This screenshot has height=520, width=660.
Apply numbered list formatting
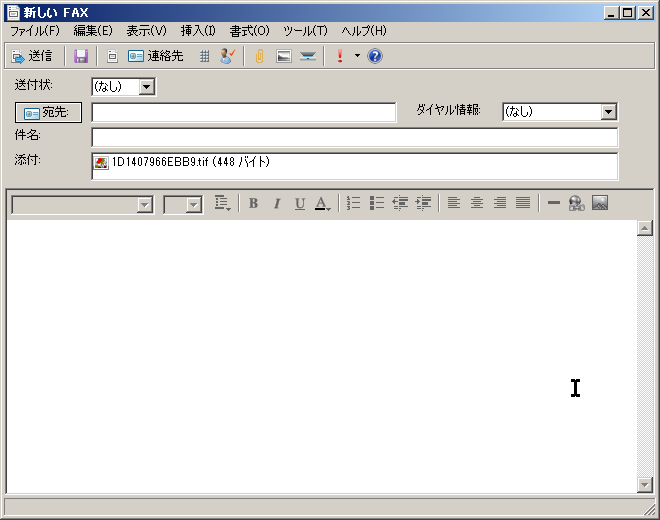(x=353, y=203)
